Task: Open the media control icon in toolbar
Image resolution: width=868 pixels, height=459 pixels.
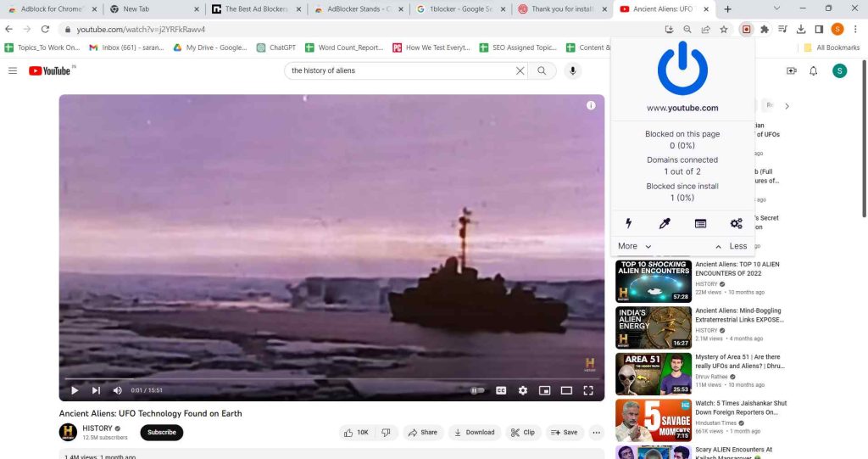Action: 782,30
